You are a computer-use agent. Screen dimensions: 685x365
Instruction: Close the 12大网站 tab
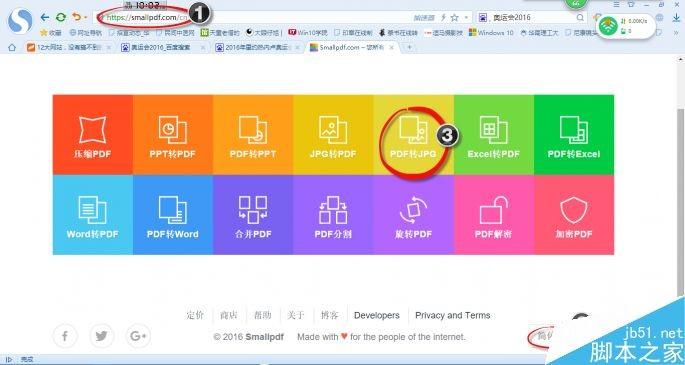(109, 48)
